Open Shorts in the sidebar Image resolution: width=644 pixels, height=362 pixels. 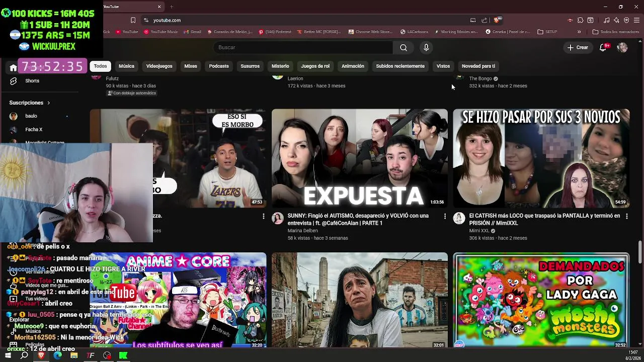(32, 81)
